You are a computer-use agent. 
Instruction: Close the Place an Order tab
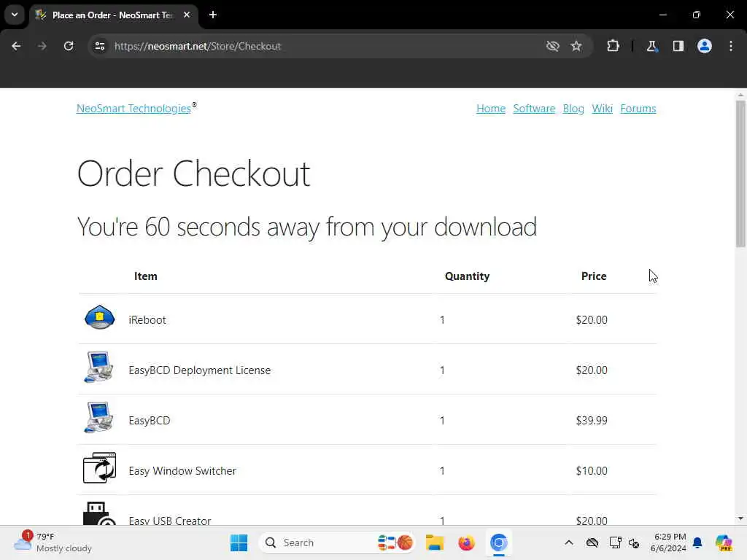click(x=187, y=15)
